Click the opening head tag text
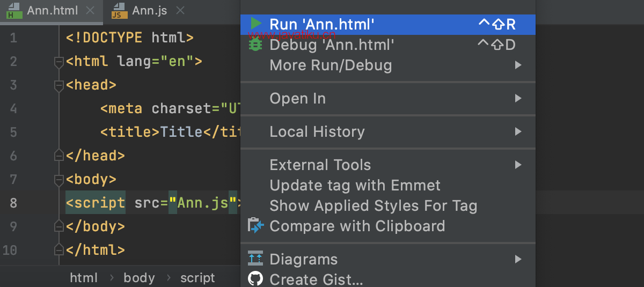This screenshot has height=287, width=644. (x=91, y=85)
